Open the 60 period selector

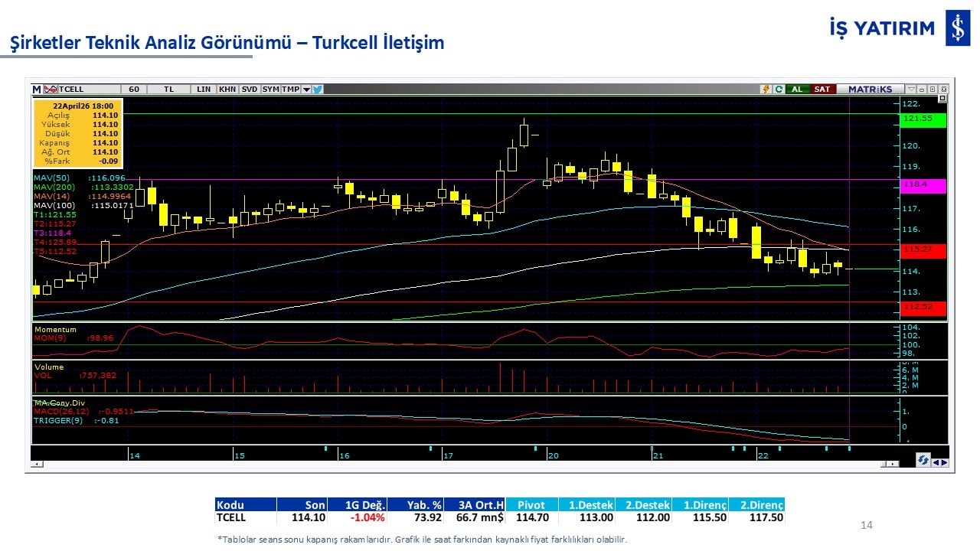click(x=134, y=89)
